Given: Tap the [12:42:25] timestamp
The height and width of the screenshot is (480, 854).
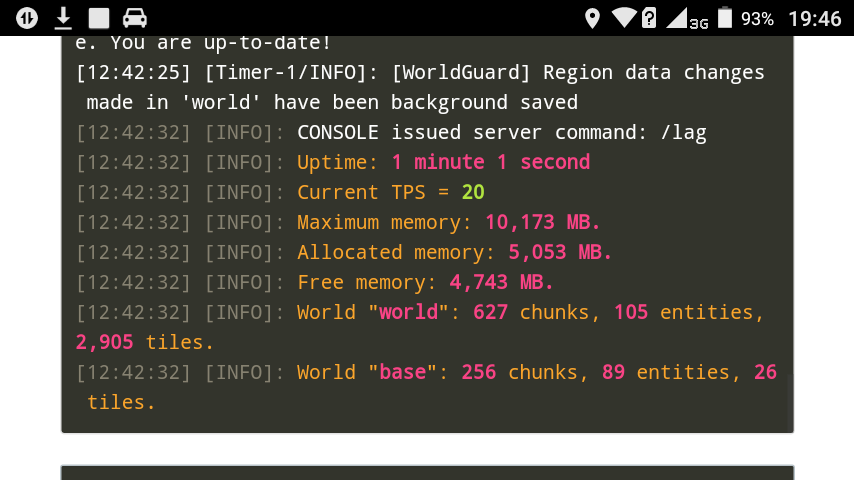Looking at the screenshot, I should tap(133, 72).
